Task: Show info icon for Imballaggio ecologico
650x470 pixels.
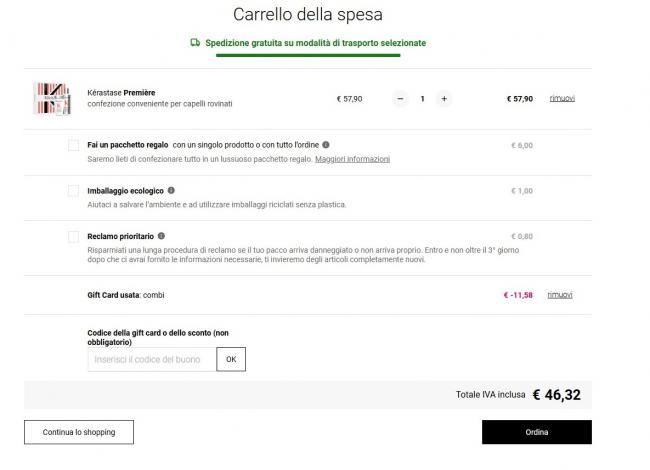Action: coord(171,190)
